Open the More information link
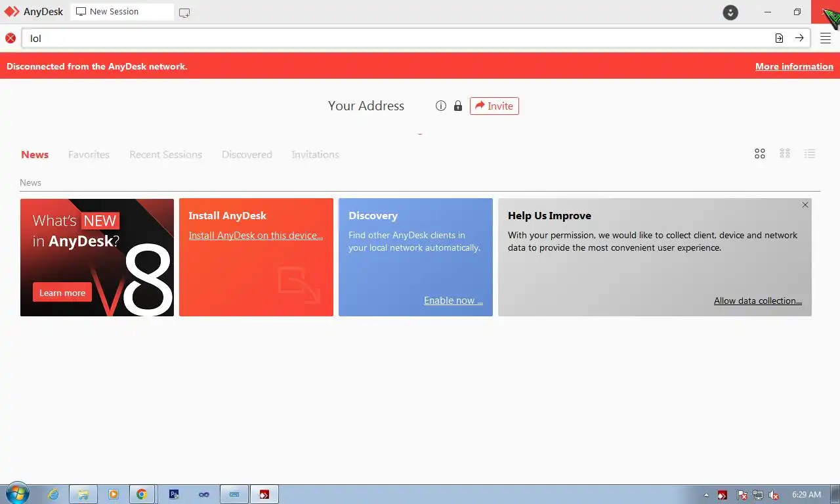Screen dimensions: 840x504 [x=794, y=66]
